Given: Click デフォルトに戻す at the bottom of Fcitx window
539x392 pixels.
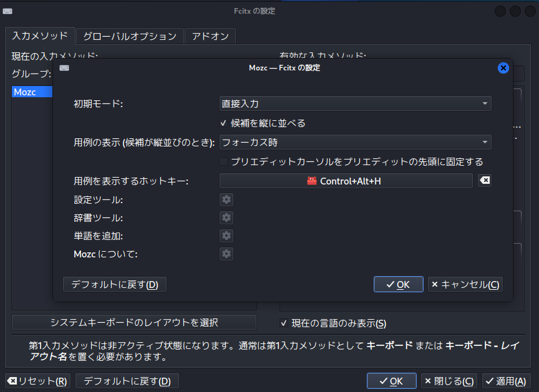Looking at the screenshot, I should [x=127, y=381].
